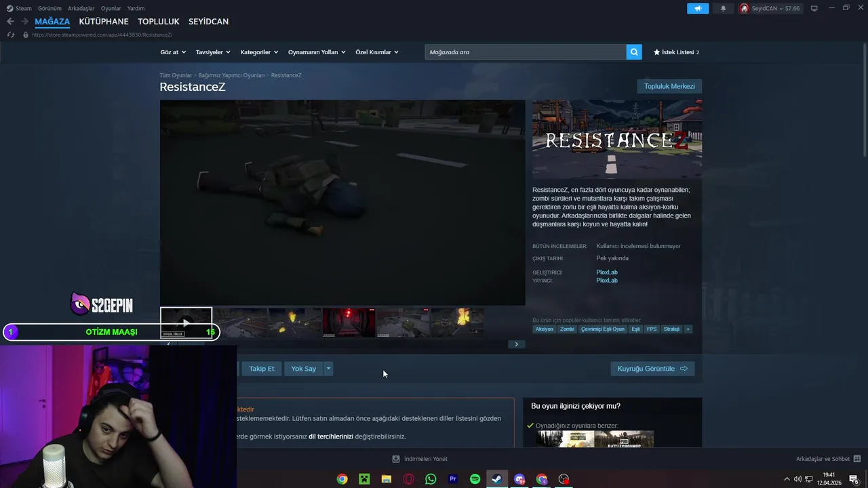Click the Tüm Oyunlar breadcrumb link
868x488 pixels.
pos(176,75)
